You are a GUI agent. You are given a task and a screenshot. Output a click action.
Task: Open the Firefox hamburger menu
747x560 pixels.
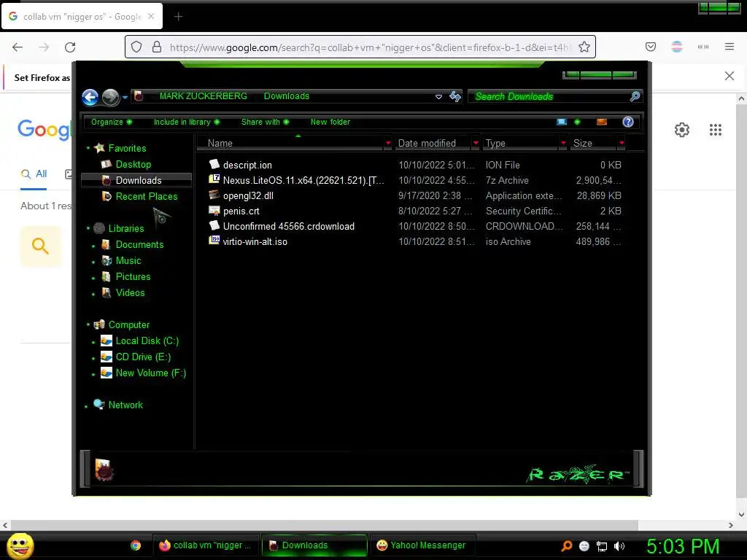pyautogui.click(x=729, y=47)
